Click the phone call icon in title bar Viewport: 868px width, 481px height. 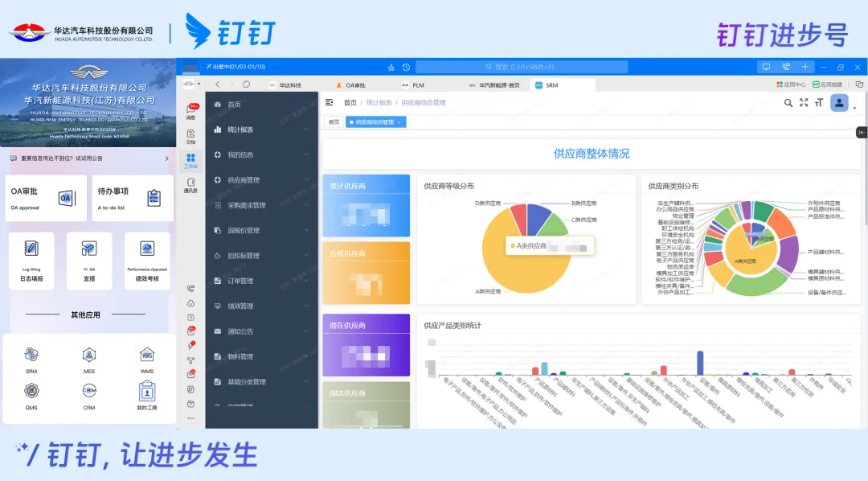pos(786,67)
